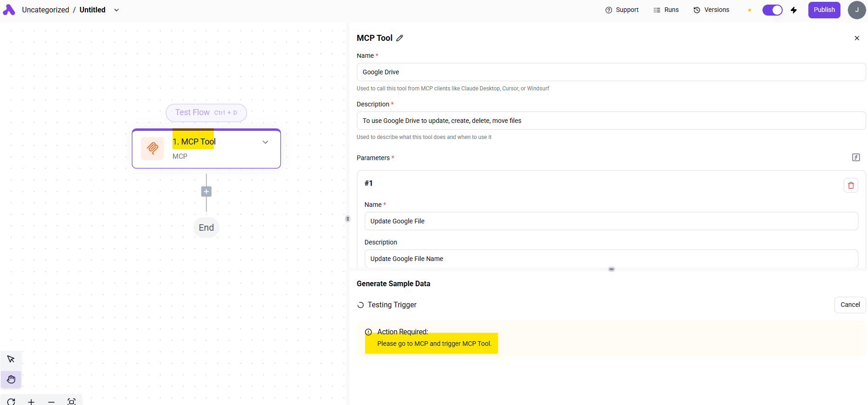868x405 pixels.
Task: Open the user avatar J menu
Action: pos(857,10)
